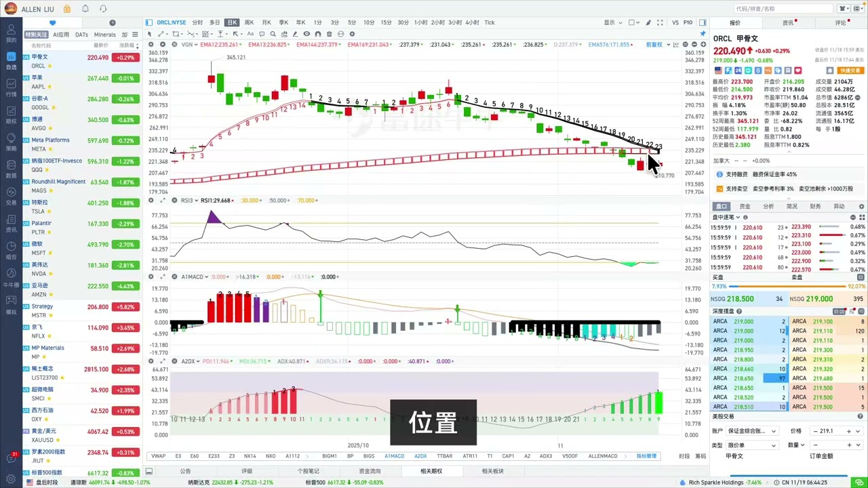The width and height of the screenshot is (868, 488).
Task: Toggle the 盘口 tab info circle
Action: coord(746,218)
